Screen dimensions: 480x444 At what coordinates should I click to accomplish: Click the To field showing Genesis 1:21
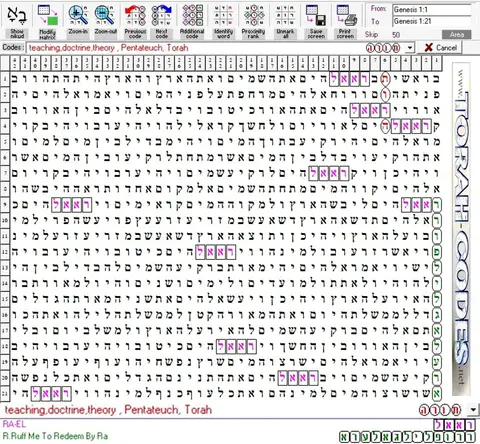[x=432, y=21]
